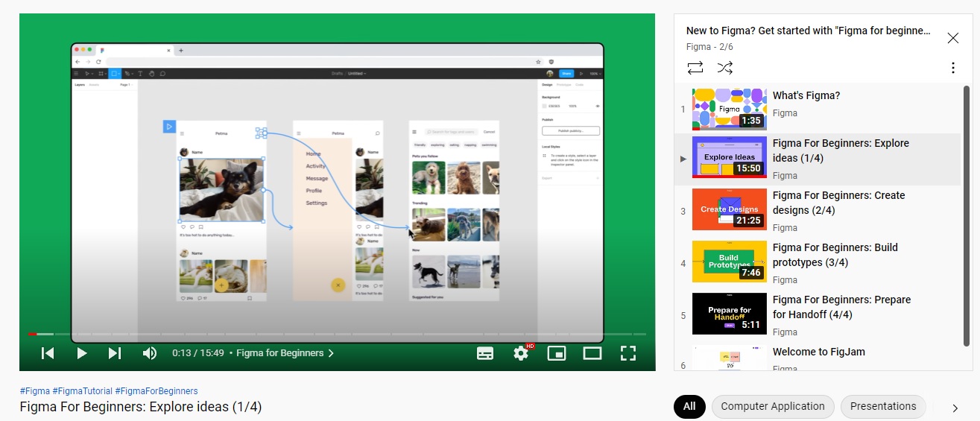Play the Figma tutorial video

(82, 353)
